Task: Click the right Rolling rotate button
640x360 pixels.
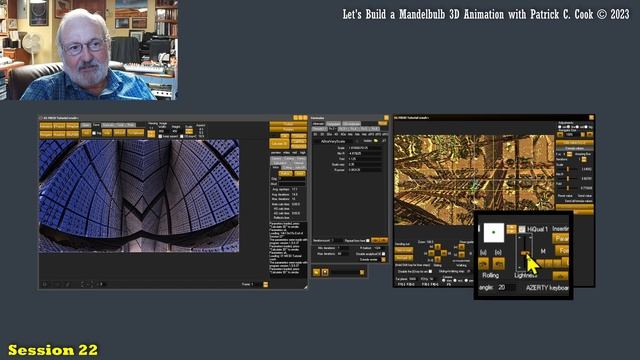Action: [498, 264]
